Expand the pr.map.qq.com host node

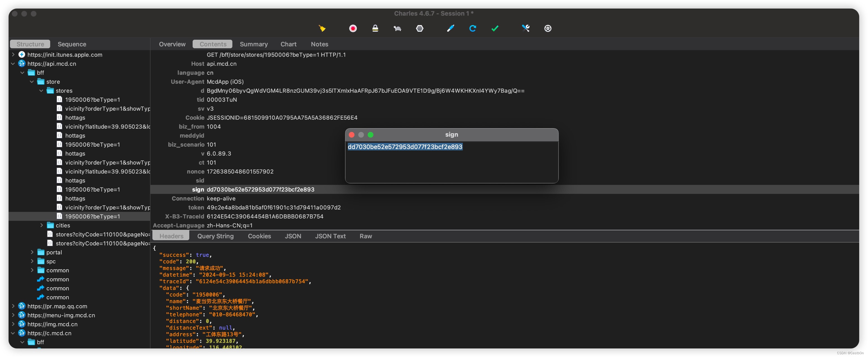click(x=13, y=306)
